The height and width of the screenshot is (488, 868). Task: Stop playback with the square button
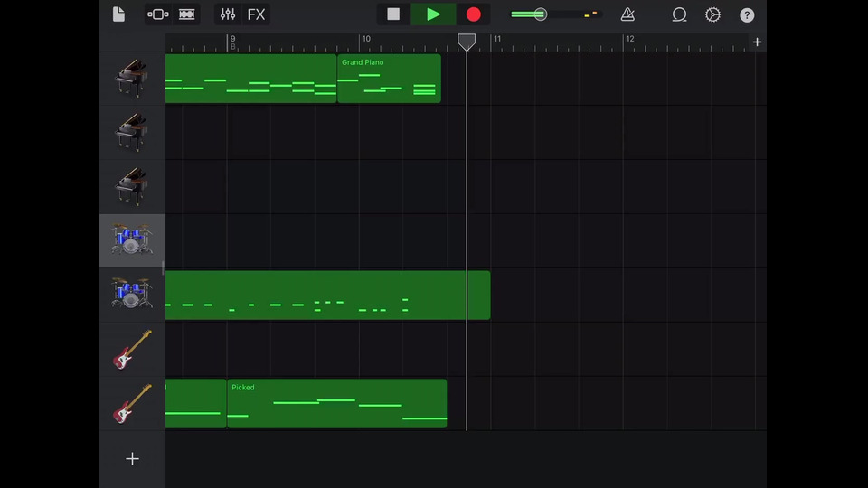pos(393,14)
